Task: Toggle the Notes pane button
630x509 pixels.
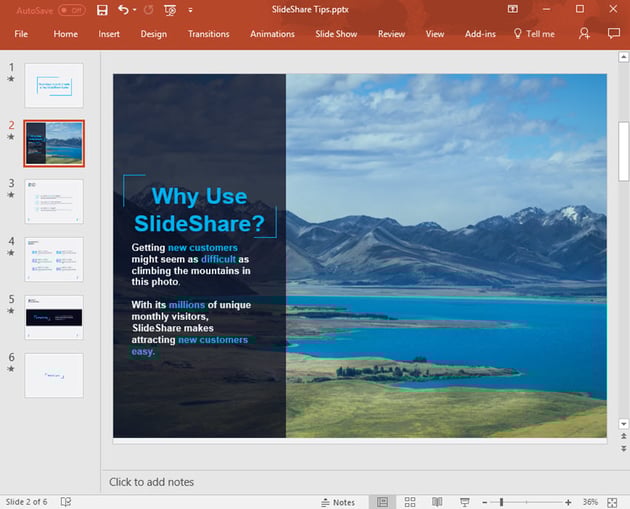Action: point(338,502)
